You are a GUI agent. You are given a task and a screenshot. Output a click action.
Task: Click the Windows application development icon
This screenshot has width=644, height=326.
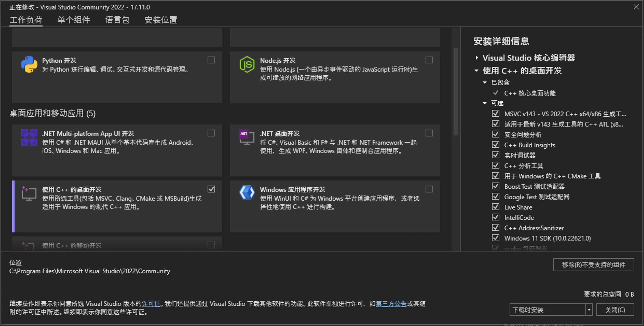(x=247, y=193)
